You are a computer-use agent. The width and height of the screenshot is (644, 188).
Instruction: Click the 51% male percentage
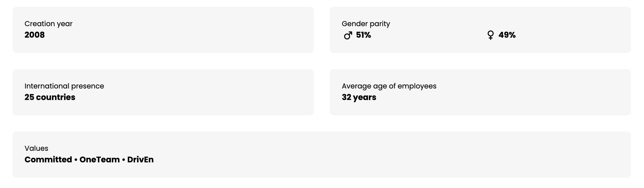coord(363,35)
